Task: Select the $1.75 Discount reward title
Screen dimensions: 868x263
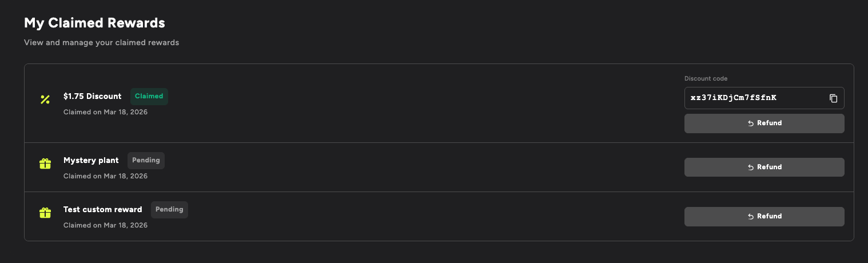Action: (92, 96)
